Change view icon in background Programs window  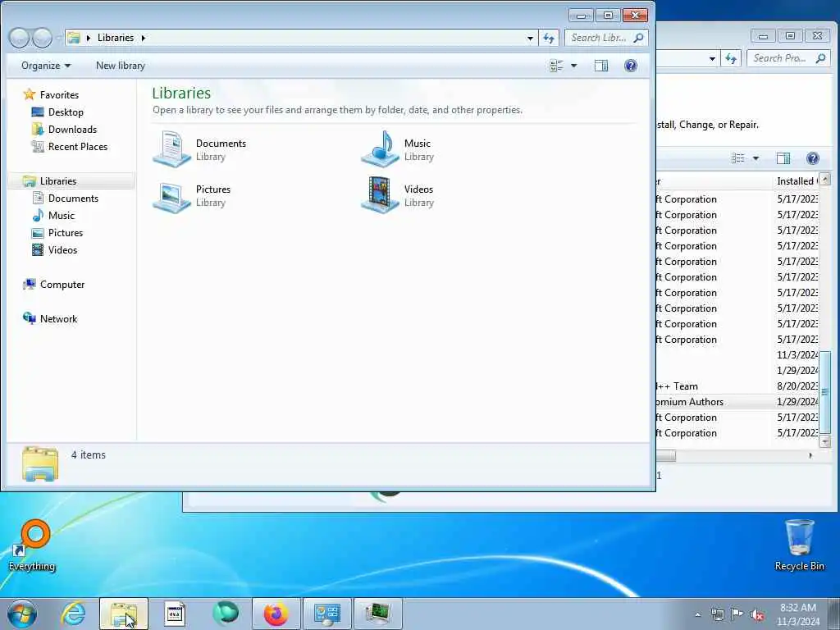coord(738,158)
